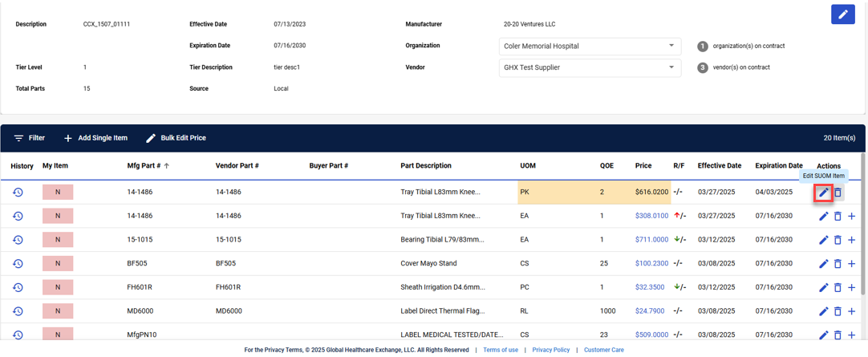Click the blue edit contract pencil button
Screen dimensions: 868x357
point(842,14)
